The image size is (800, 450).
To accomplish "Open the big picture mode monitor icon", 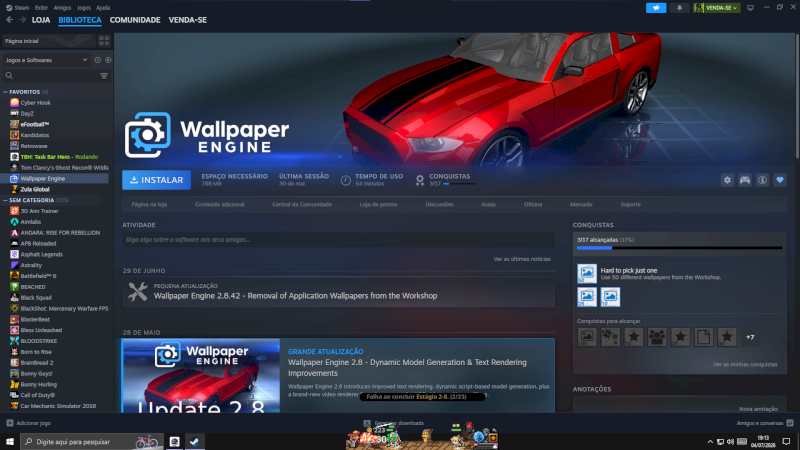I will click(x=750, y=8).
